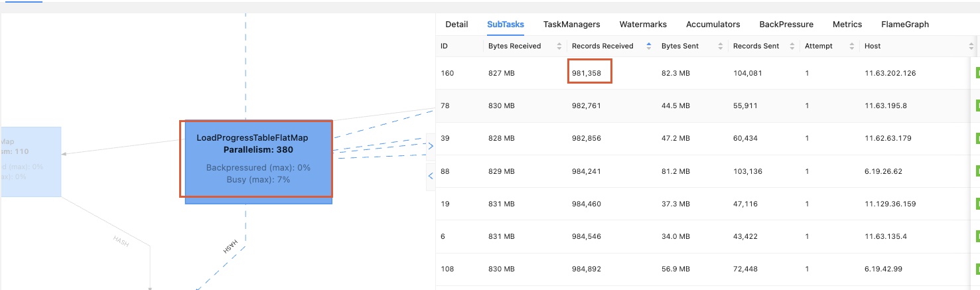980x290 pixels.
Task: Click host 11.63.195.8
Action: click(886, 106)
